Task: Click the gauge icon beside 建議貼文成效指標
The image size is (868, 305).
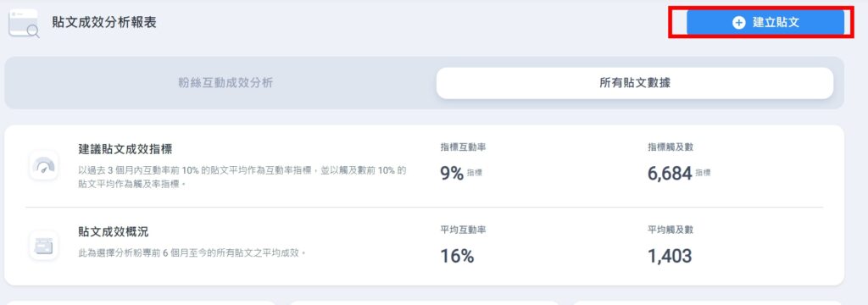Action: pos(44,165)
